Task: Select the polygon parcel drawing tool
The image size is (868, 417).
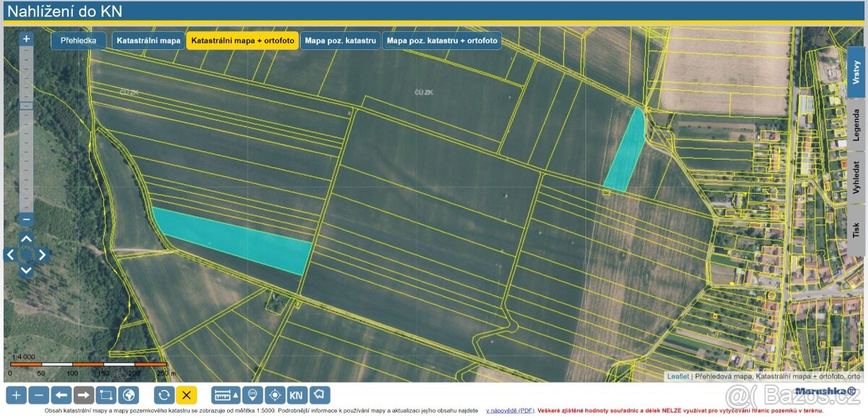Action: tap(320, 395)
